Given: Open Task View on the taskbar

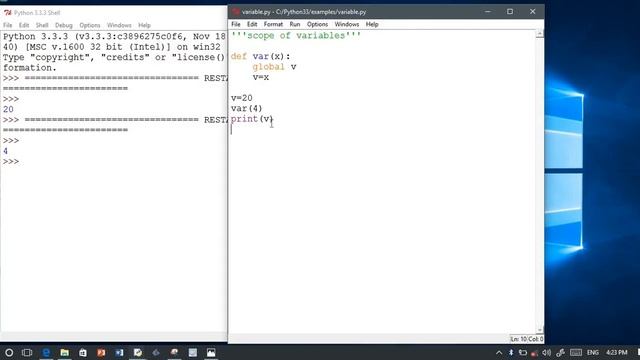Looking at the screenshot, I should (27, 353).
